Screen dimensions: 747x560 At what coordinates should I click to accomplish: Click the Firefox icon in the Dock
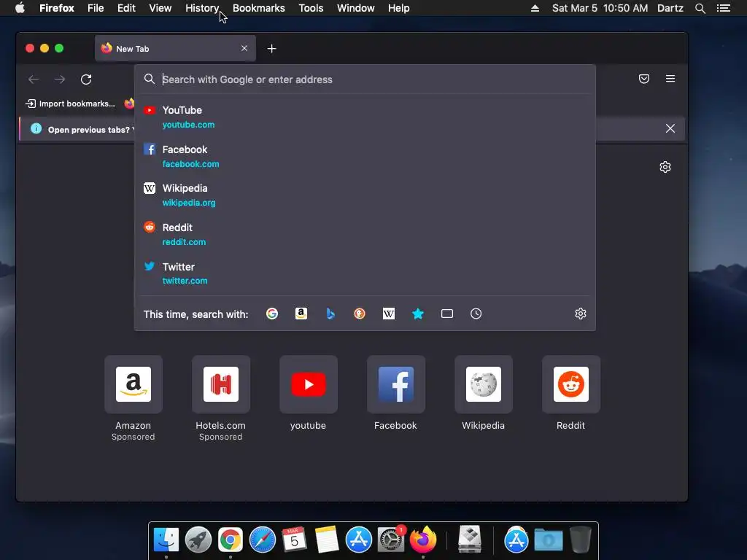[423, 540]
